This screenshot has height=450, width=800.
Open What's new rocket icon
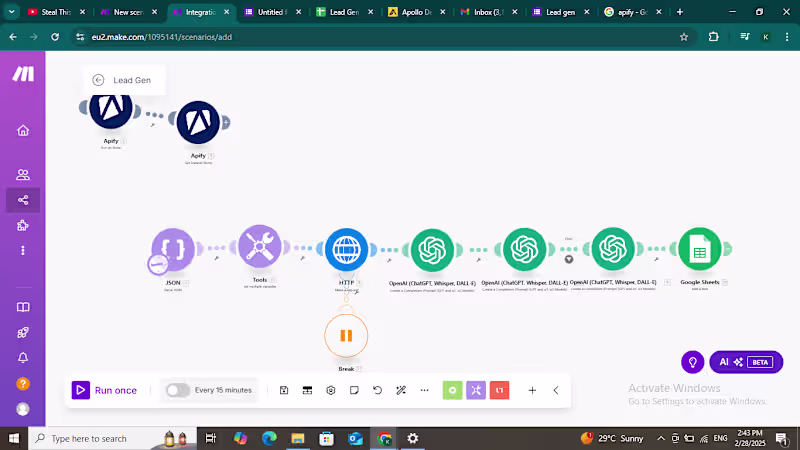click(23, 333)
